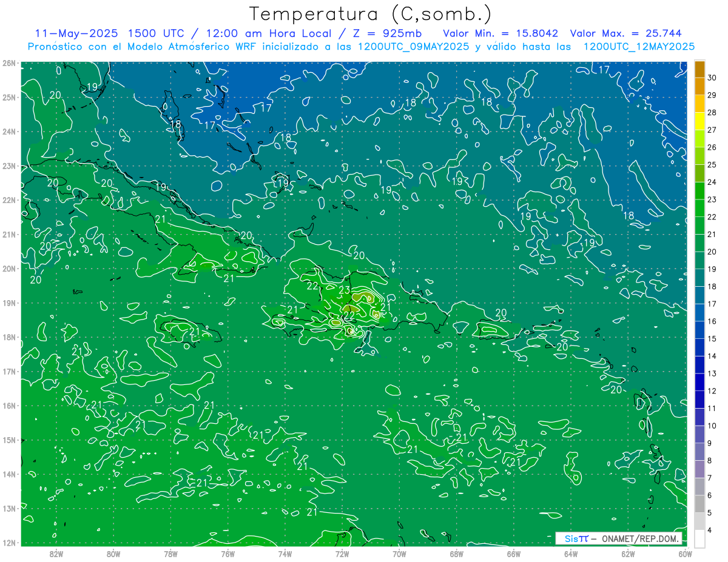Click the "82W" longitude axis label
Screen dimensions: 728x562
pos(56,554)
